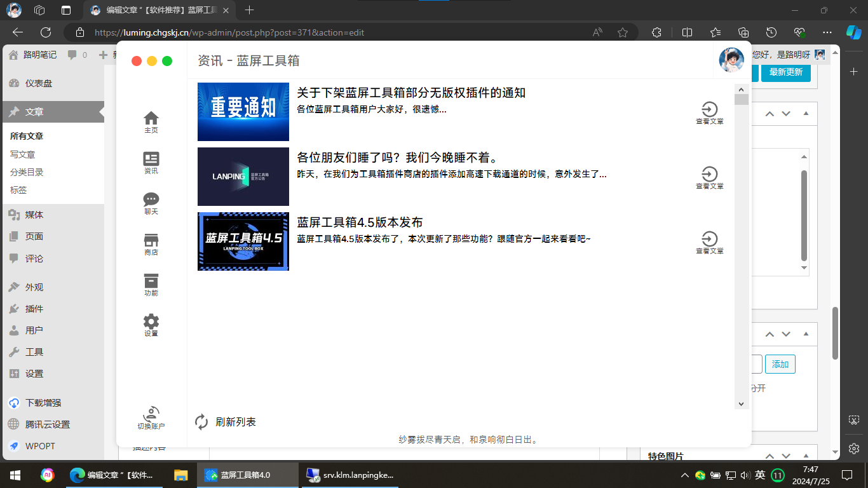This screenshot has height=488, width=868.
Task: Click the green maximize dot of toolbox window
Action: coord(167,61)
